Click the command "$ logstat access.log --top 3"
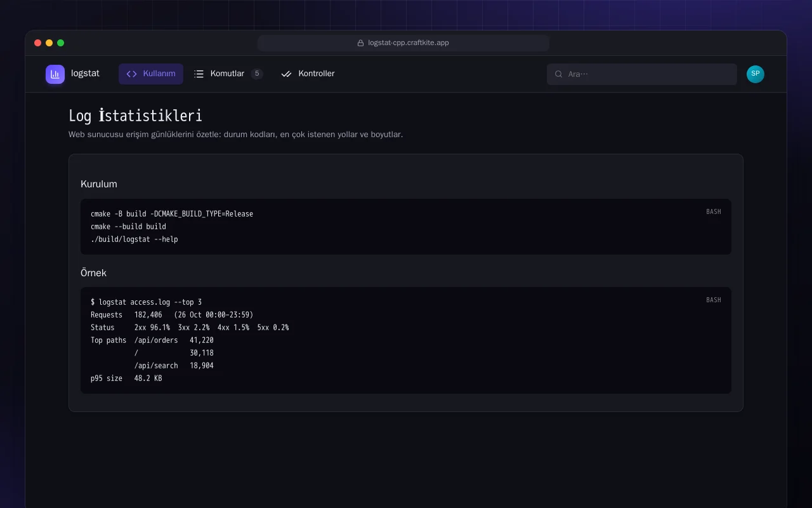The image size is (812, 508). pyautogui.click(x=147, y=302)
